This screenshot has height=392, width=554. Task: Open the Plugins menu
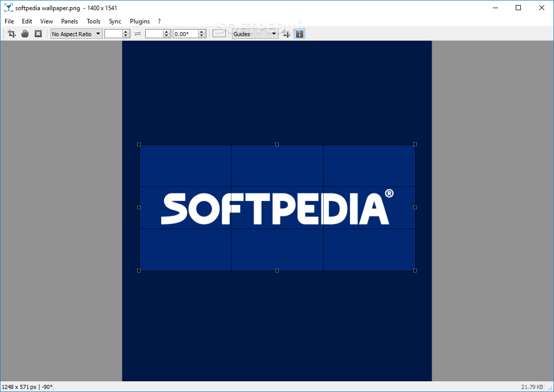pos(140,21)
